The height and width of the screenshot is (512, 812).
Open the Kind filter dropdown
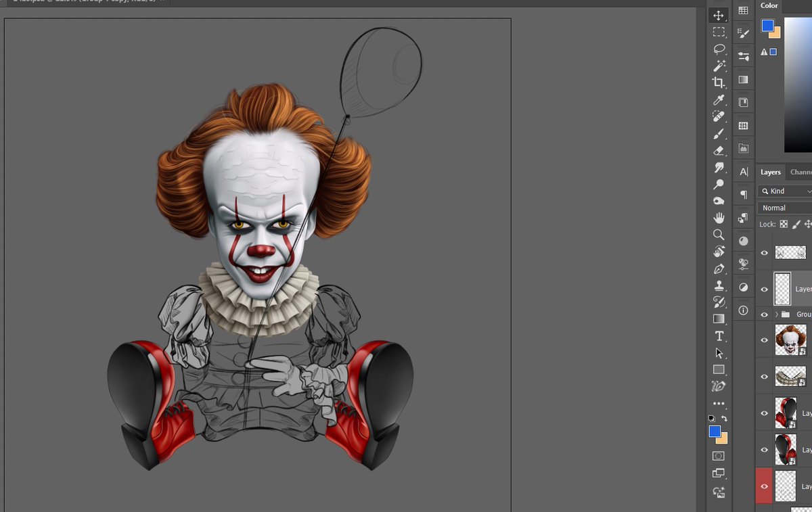[786, 191]
